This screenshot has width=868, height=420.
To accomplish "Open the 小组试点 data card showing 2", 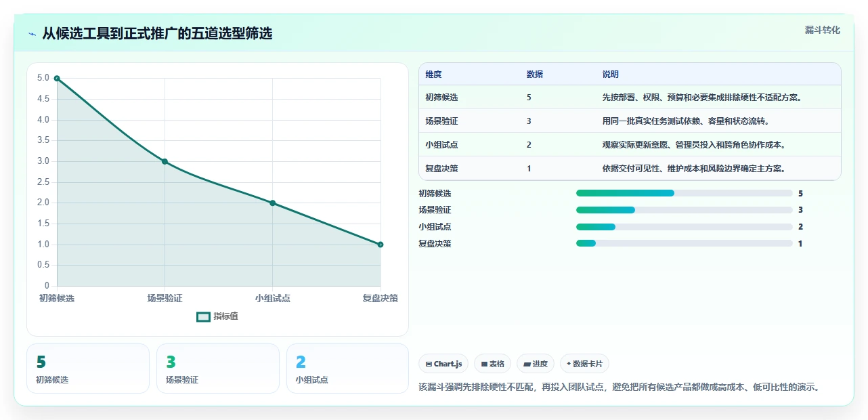I will 347,369.
